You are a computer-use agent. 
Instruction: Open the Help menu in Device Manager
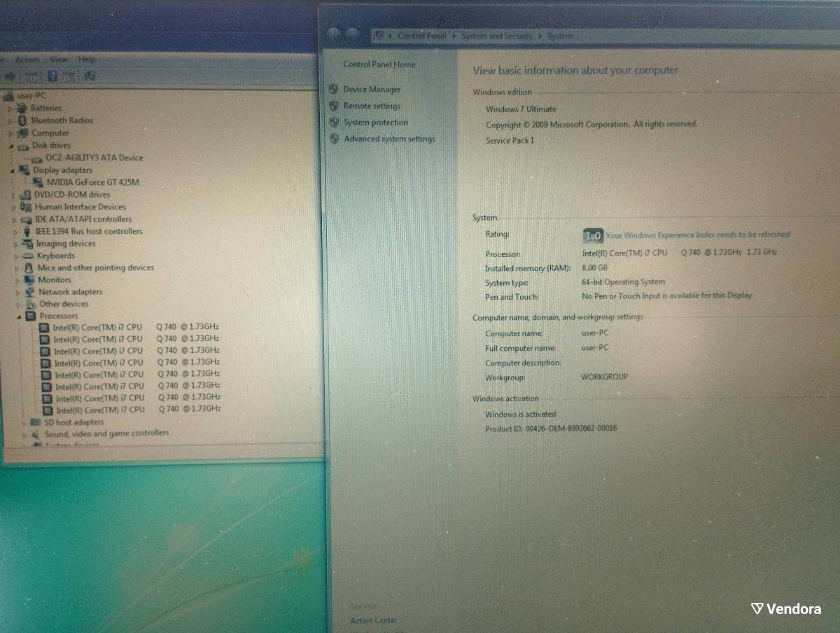(87, 60)
